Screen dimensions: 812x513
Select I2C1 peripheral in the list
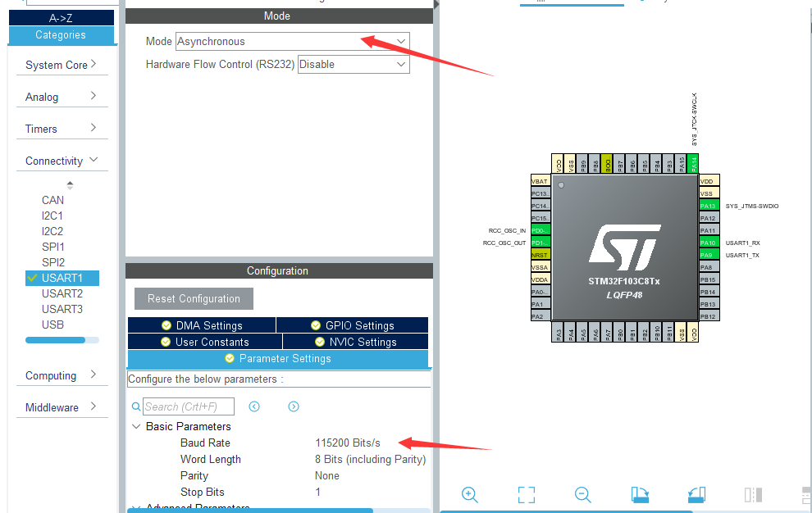tap(52, 216)
